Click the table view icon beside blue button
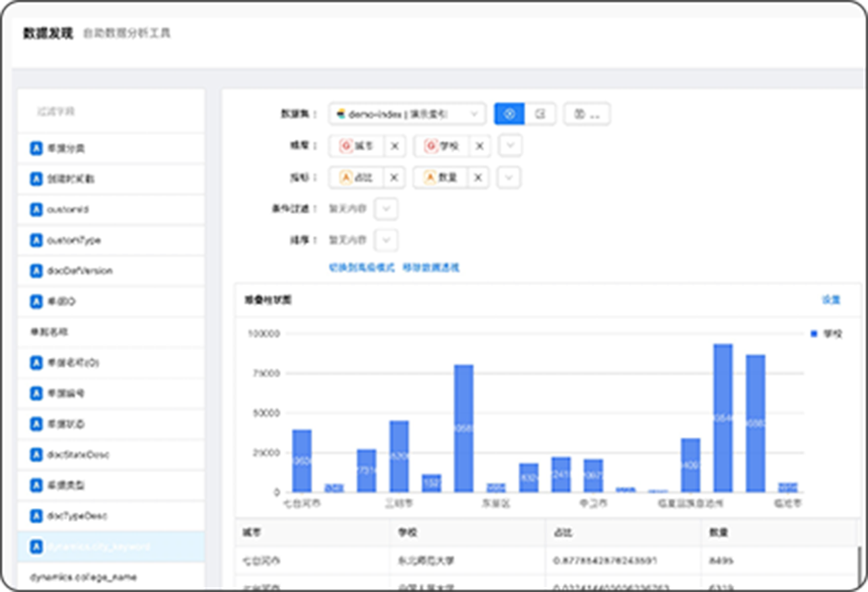 tap(540, 114)
